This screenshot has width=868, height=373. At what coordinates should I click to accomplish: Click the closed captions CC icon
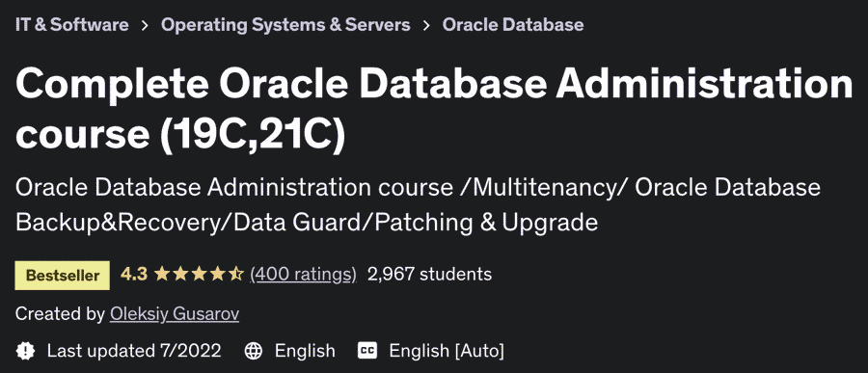click(x=367, y=350)
